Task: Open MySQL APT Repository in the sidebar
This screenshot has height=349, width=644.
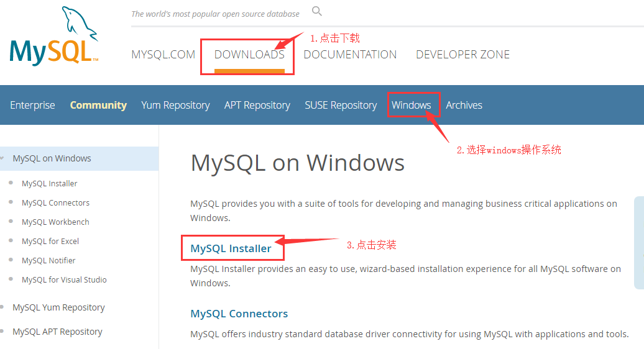Action: coord(57,332)
